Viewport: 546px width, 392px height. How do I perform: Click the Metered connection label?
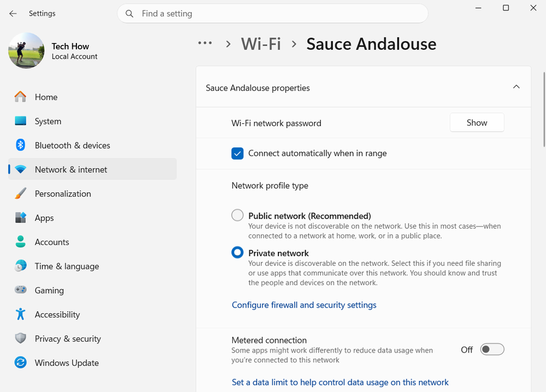pyautogui.click(x=269, y=340)
